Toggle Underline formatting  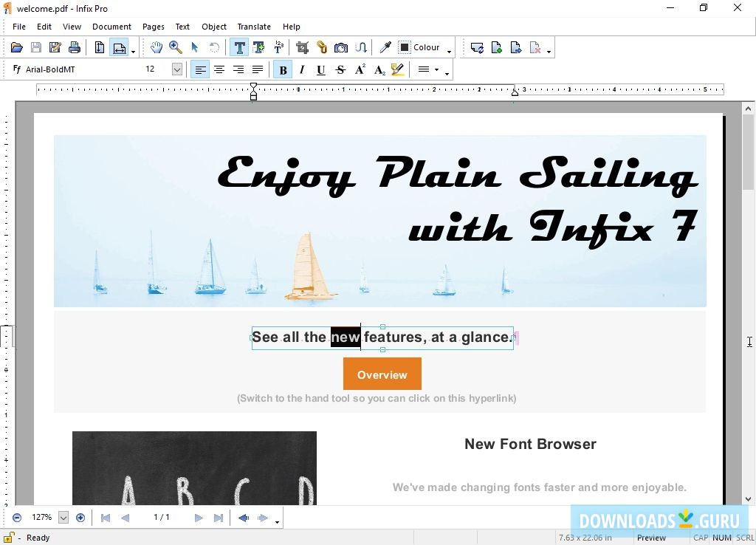pos(321,70)
